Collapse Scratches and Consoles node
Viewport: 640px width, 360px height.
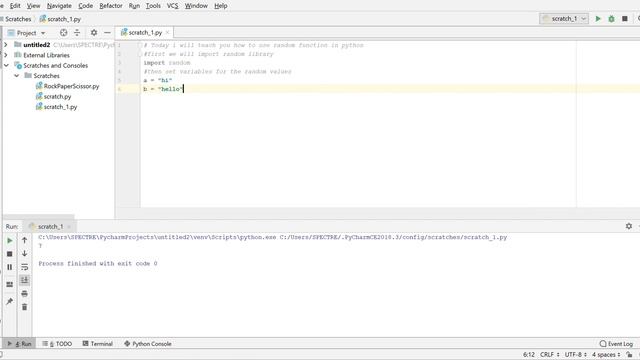[x=6, y=65]
